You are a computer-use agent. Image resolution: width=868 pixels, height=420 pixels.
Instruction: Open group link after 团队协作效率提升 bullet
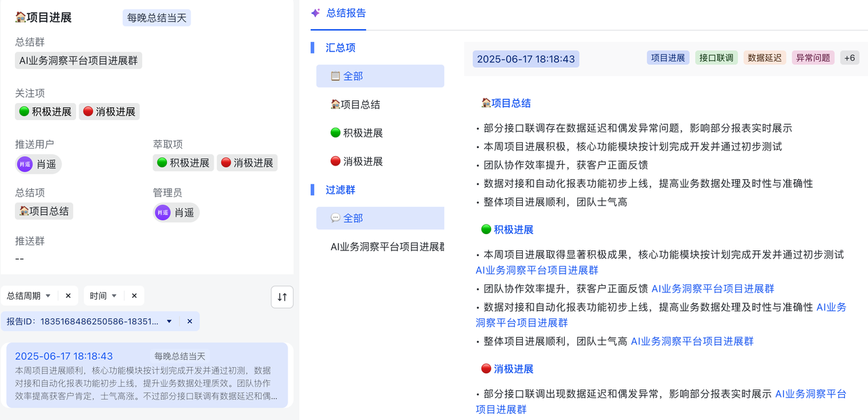click(x=713, y=289)
